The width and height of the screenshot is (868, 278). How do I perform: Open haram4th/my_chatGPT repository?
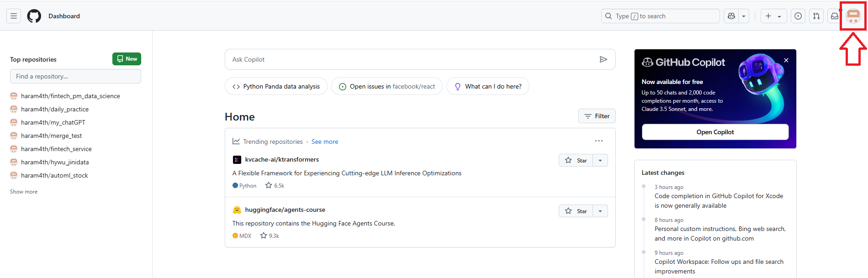[53, 122]
